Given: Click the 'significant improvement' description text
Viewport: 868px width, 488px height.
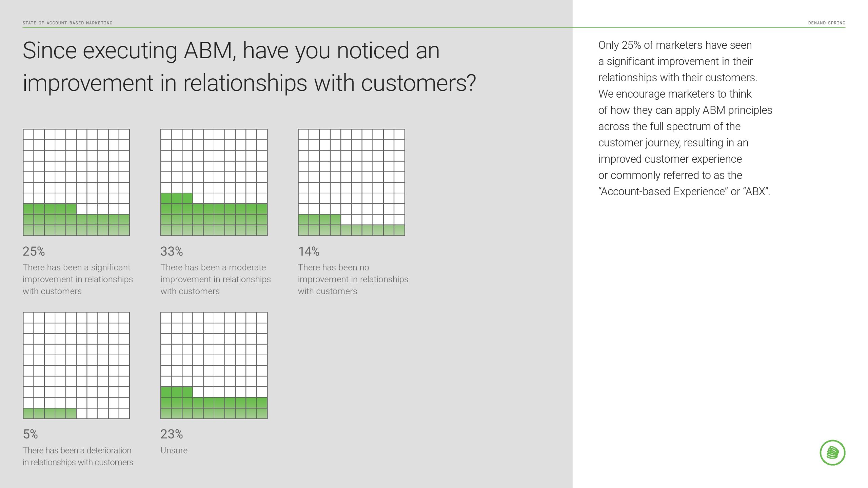Looking at the screenshot, I should [78, 279].
